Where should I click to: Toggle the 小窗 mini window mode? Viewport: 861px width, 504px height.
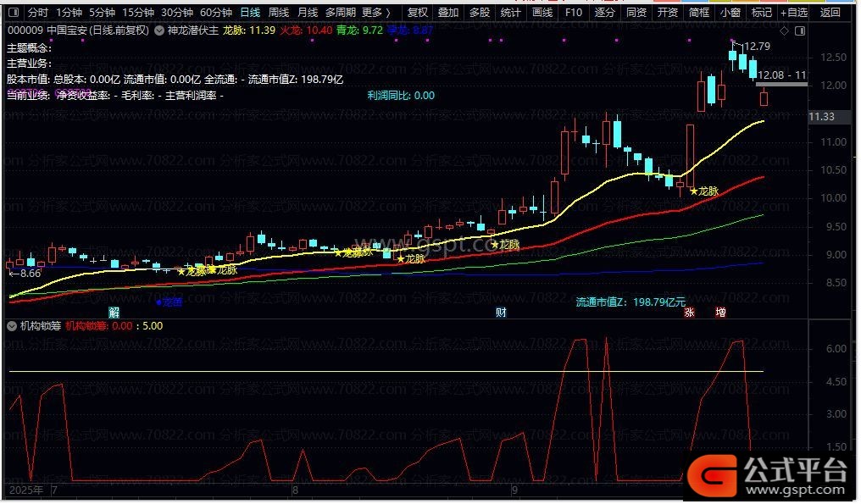coord(730,13)
